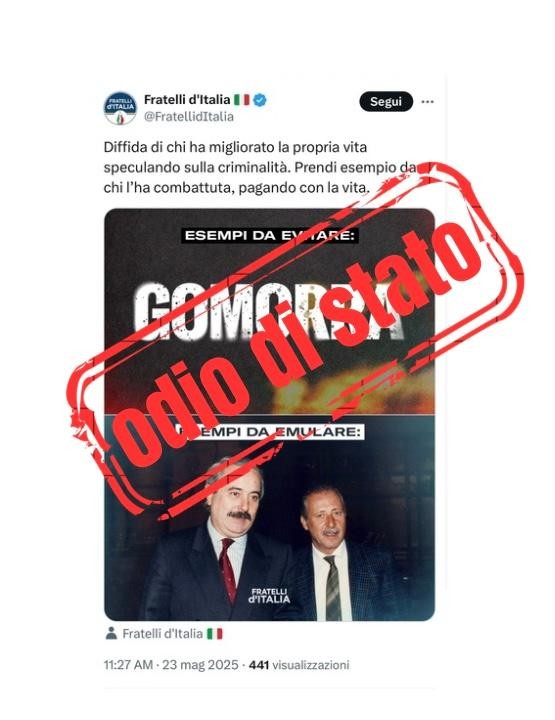Click the flag emoji next to the tagged account
555x720 pixels.
click(214, 634)
